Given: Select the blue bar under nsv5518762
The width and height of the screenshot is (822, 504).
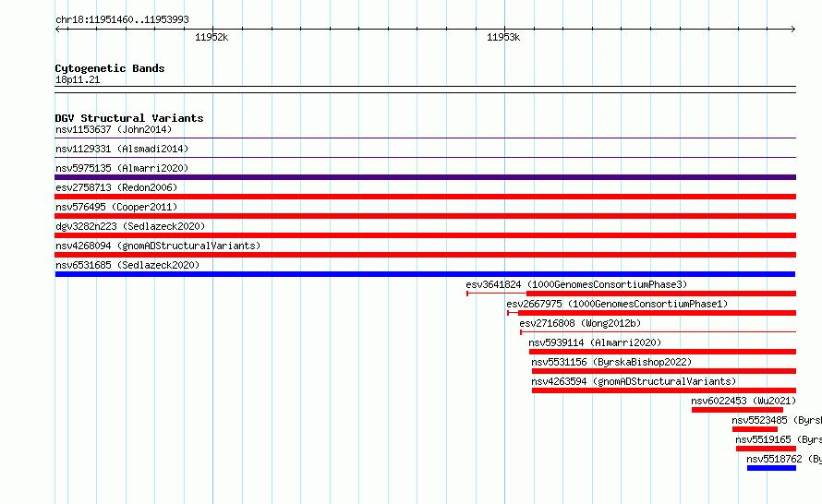Looking at the screenshot, I should tap(772, 468).
